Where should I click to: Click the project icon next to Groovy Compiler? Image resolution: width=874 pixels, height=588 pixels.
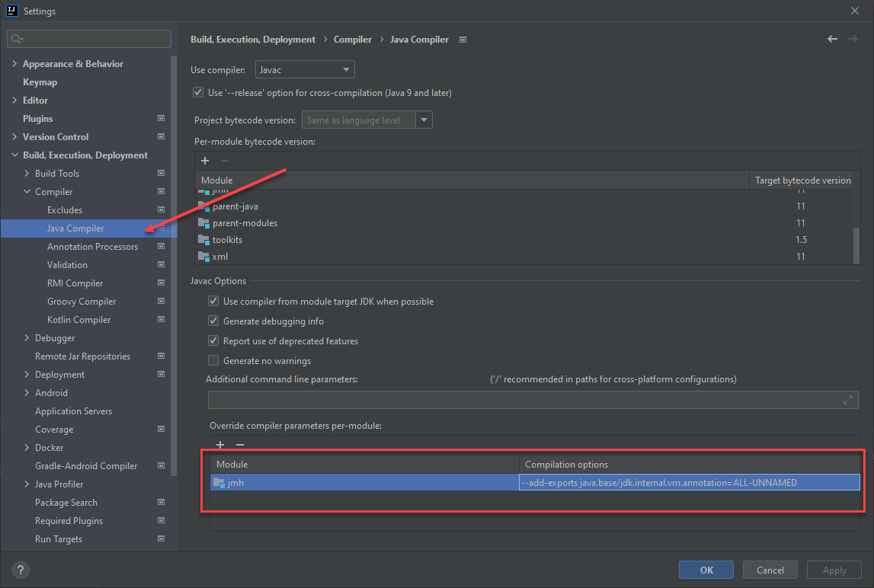coord(161,301)
